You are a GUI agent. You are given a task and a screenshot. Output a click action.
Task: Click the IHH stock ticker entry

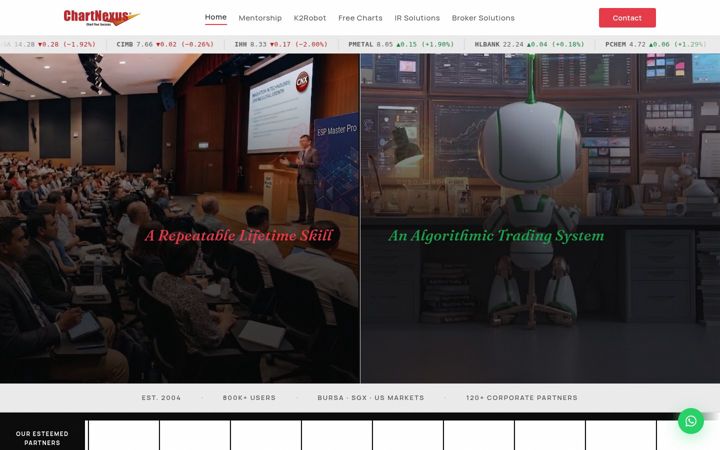coord(281,45)
